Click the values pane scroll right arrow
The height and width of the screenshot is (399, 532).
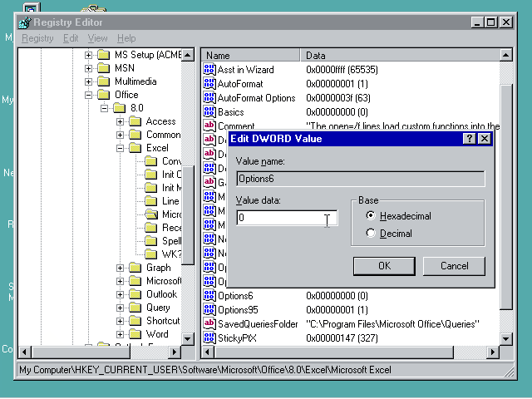[493, 352]
